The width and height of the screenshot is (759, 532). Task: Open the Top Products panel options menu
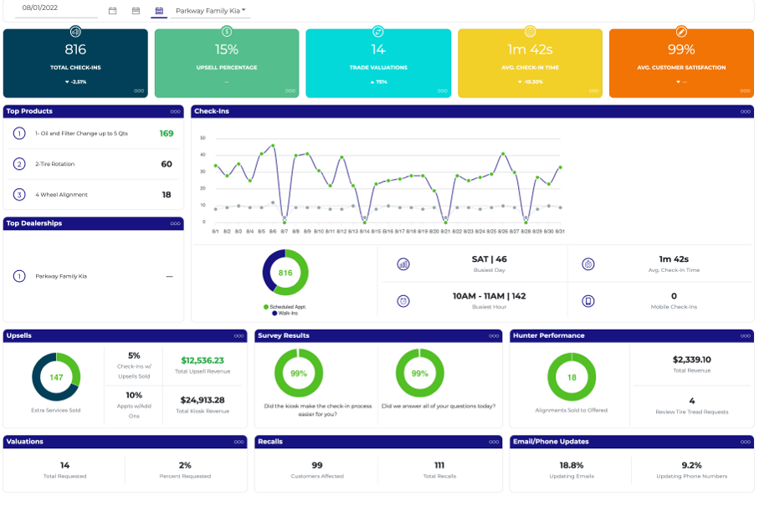point(175,112)
